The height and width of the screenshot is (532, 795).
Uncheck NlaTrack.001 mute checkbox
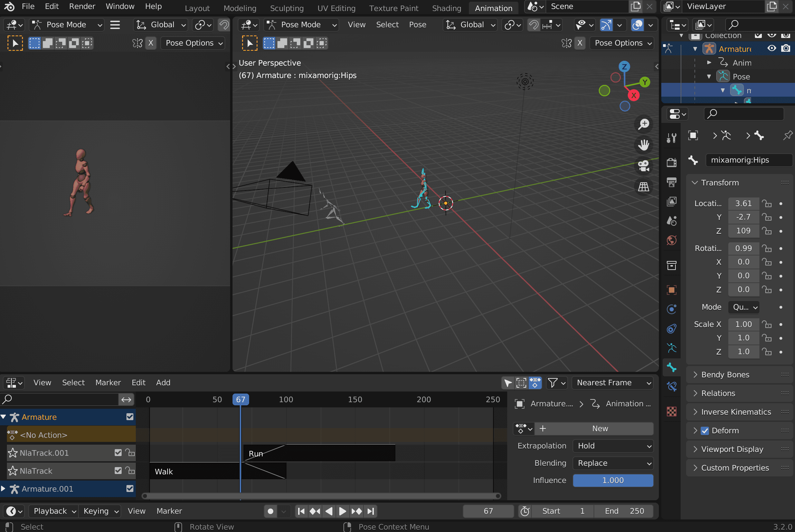[x=118, y=453]
